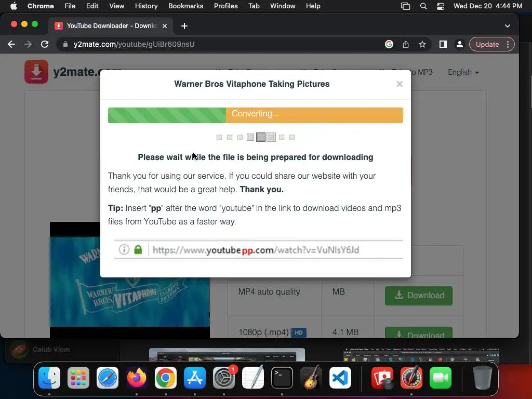Open Photo Booth from the Dock

(382, 378)
